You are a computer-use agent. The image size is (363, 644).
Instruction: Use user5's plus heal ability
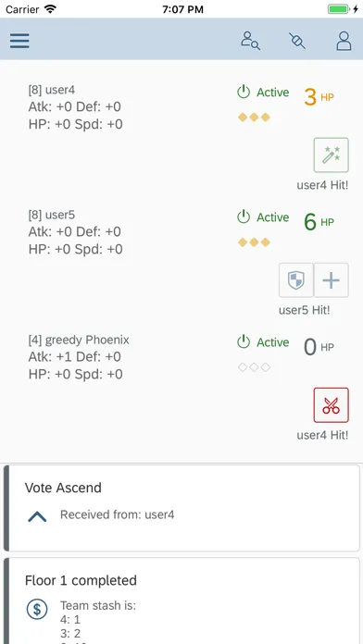tap(331, 280)
